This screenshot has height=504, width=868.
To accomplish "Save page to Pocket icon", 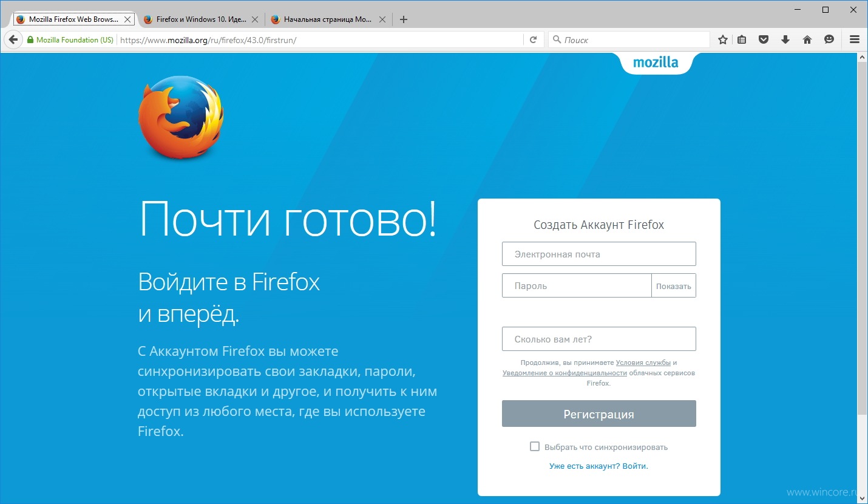I will tap(764, 39).
